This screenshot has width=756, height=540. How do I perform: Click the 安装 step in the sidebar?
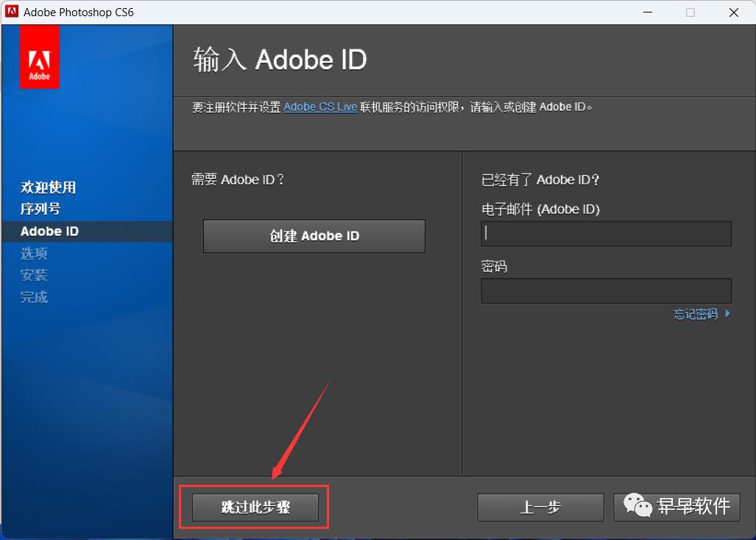[34, 275]
